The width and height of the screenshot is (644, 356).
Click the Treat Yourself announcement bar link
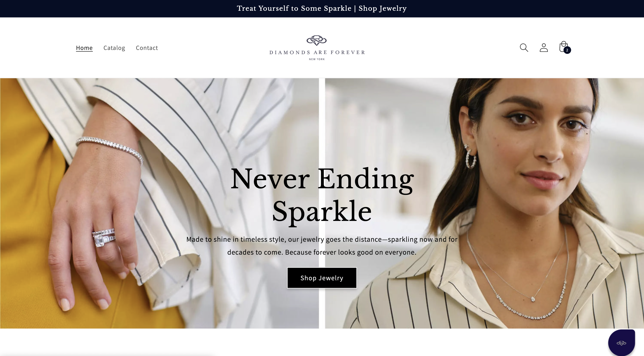tap(322, 9)
